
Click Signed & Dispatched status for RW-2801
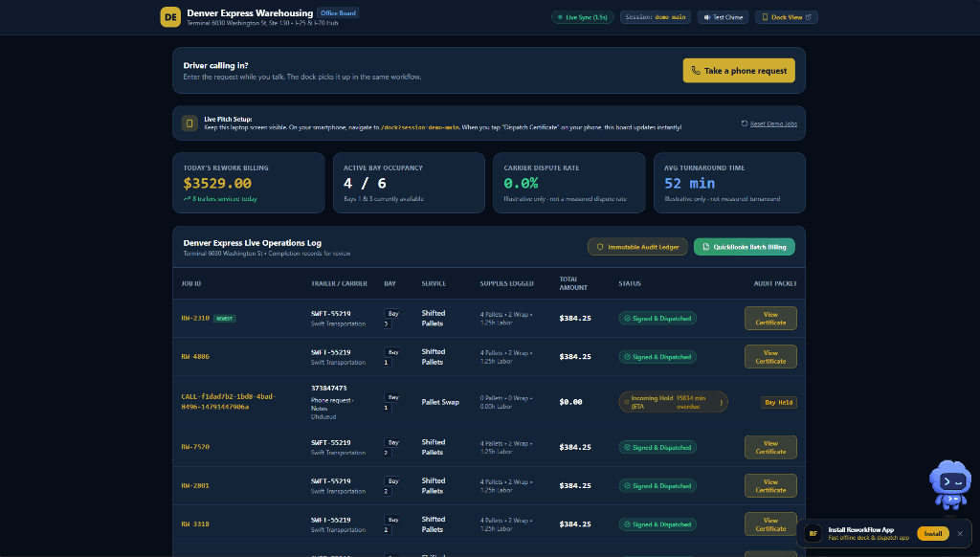click(657, 486)
